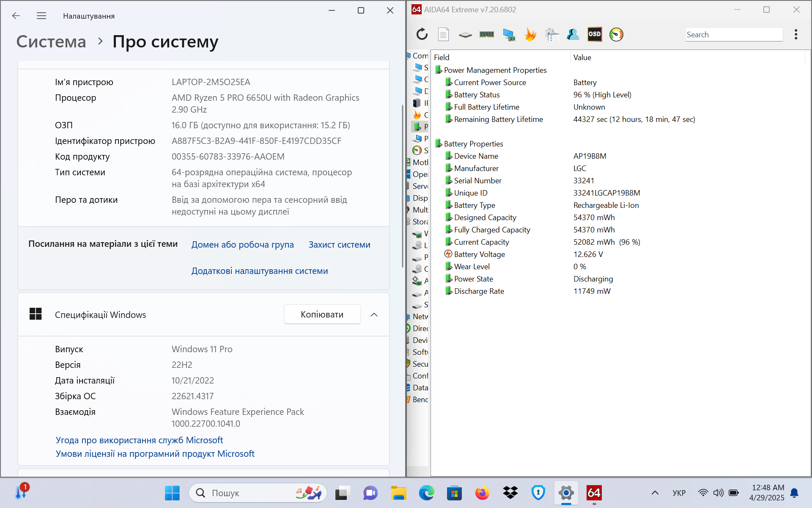Select the DirectX tree item in AIDA64
The height and width of the screenshot is (508, 812).
coord(418,328)
